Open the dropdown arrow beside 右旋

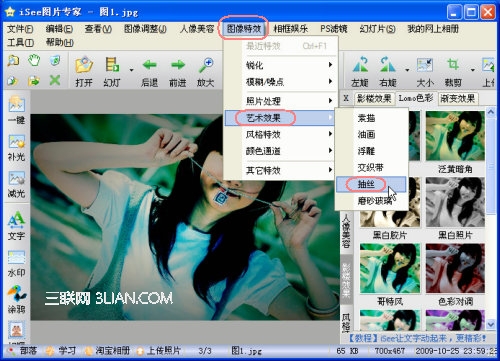407,70
